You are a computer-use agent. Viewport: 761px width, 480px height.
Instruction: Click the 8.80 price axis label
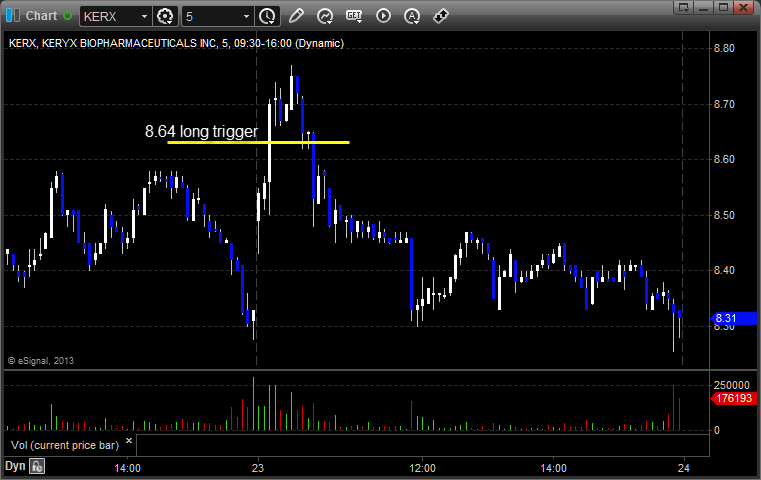724,48
